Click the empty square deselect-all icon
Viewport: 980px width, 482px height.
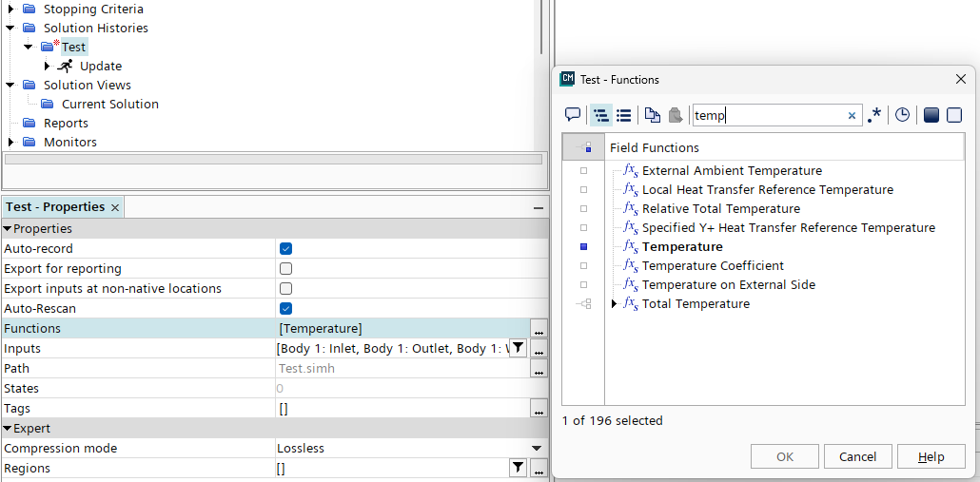coord(954,115)
